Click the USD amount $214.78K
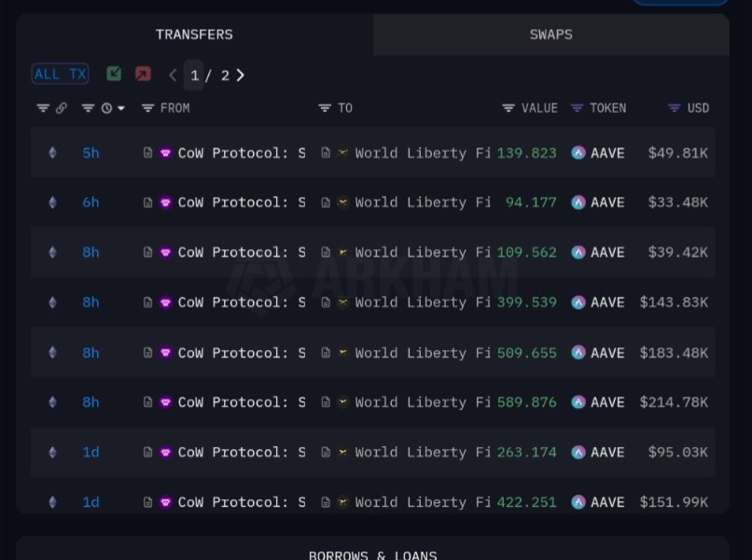 point(674,402)
